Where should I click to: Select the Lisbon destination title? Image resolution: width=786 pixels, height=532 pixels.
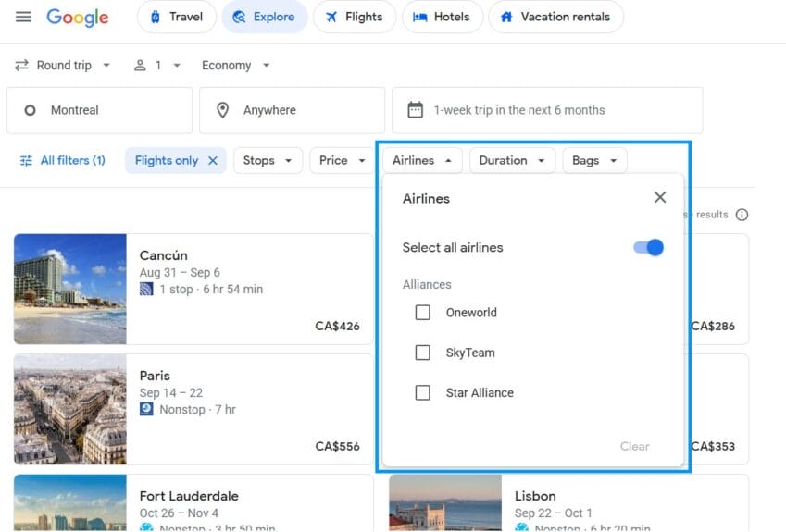click(x=535, y=496)
